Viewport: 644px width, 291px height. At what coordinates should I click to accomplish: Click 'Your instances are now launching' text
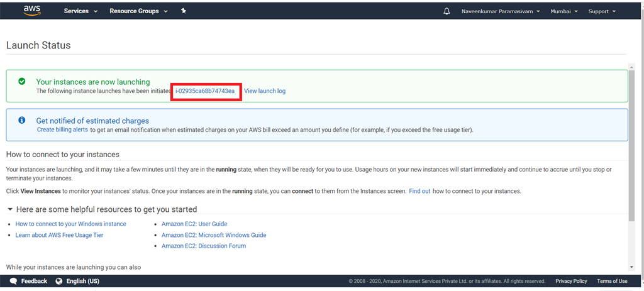tap(93, 82)
